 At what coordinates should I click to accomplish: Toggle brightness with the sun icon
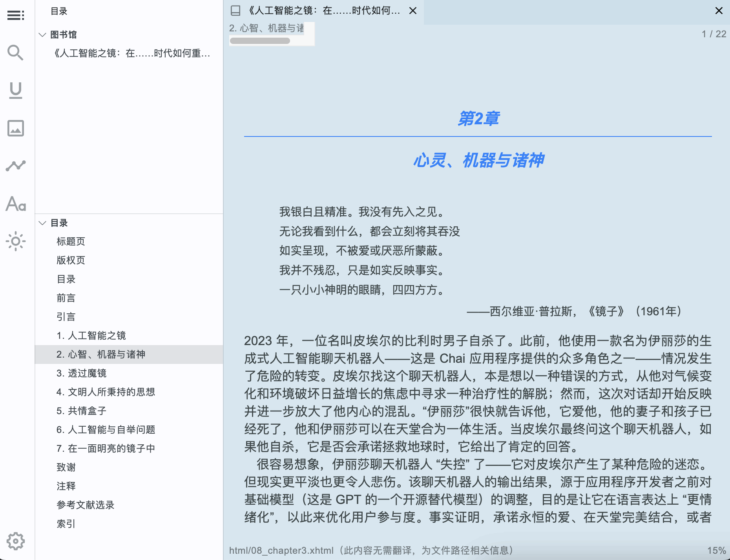tap(16, 242)
